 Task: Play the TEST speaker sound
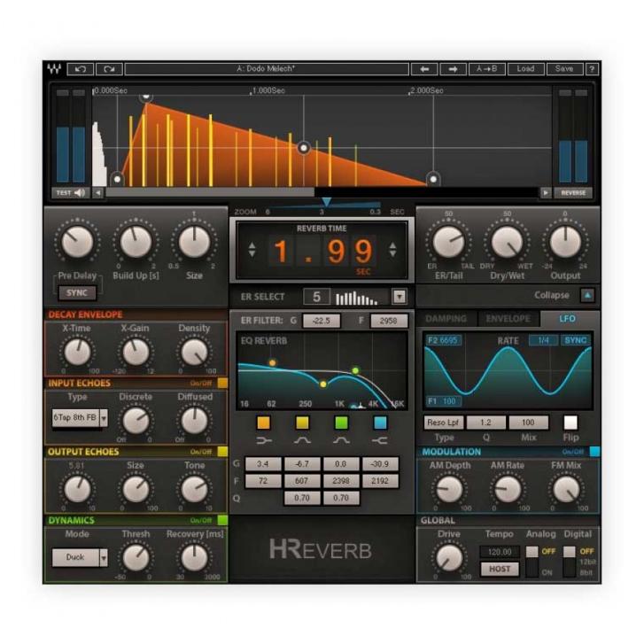(x=71, y=192)
